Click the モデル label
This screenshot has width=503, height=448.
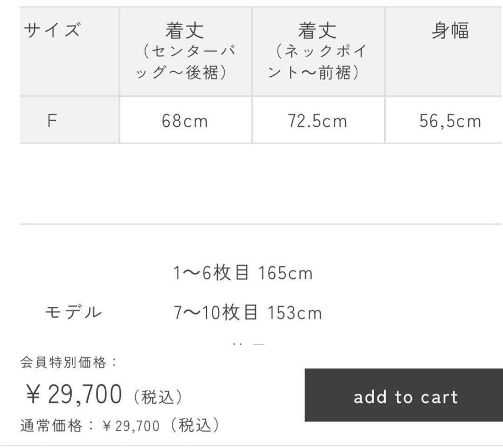tap(73, 312)
